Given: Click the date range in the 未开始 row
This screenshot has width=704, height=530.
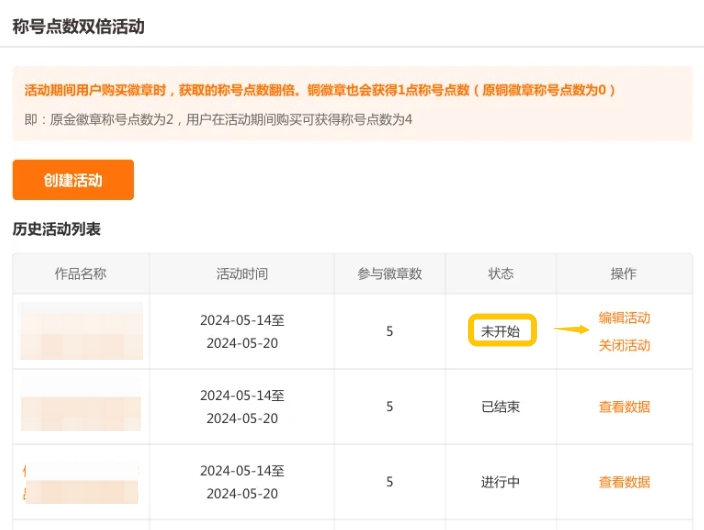Looking at the screenshot, I should 242,331.
